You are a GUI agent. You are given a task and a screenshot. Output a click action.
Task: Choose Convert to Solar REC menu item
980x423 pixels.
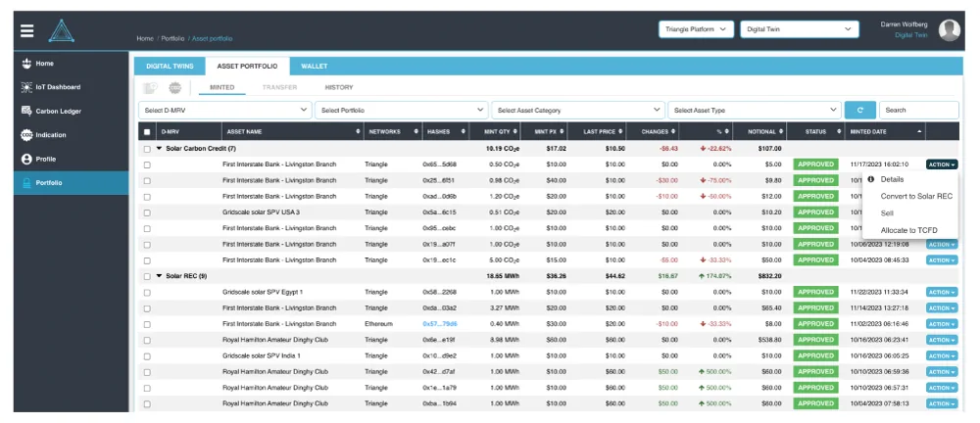(x=916, y=196)
